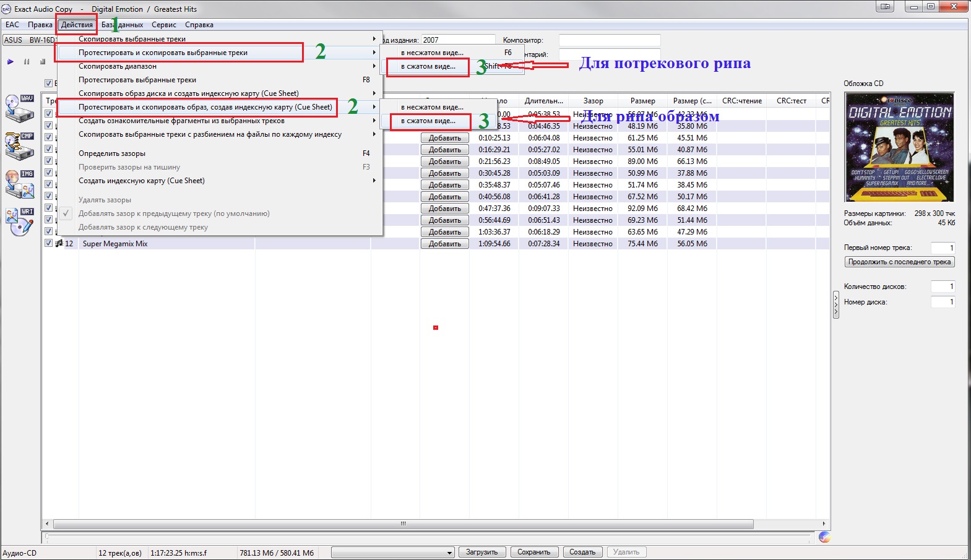Open the Сервис menu
This screenshot has width=971, height=560.
[163, 25]
